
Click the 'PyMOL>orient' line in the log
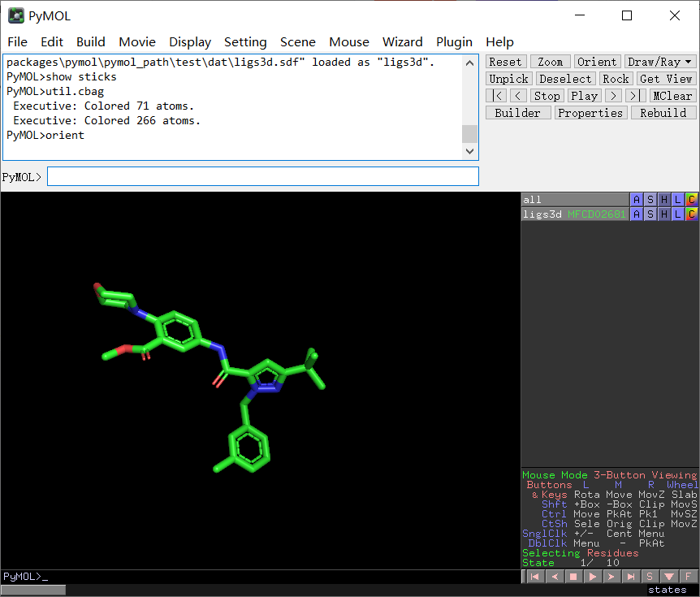pyautogui.click(x=45, y=136)
